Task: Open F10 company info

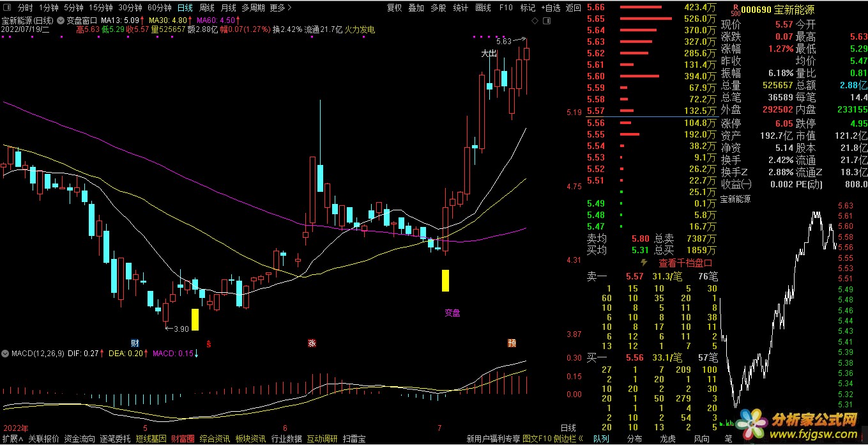Action: 506,8
